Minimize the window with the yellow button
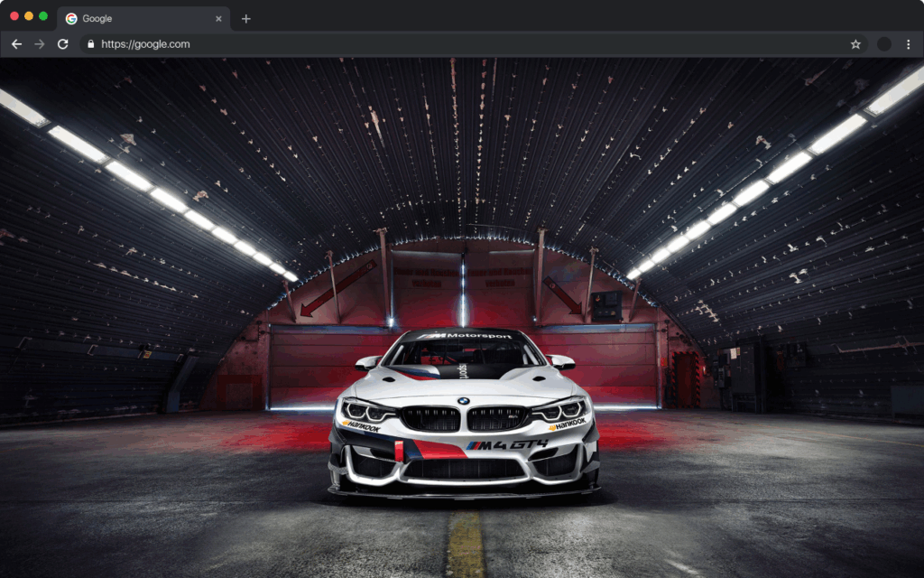The width and height of the screenshot is (924, 578). 27,15
